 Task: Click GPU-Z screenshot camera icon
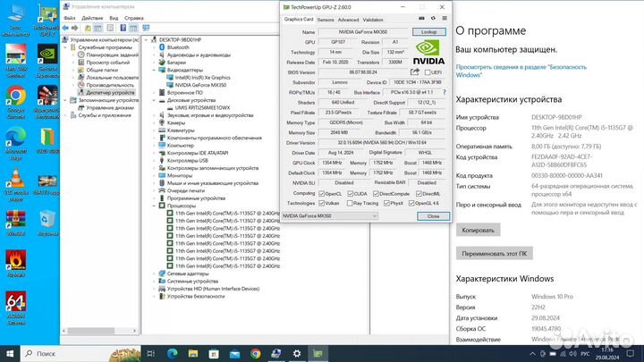[421, 19]
